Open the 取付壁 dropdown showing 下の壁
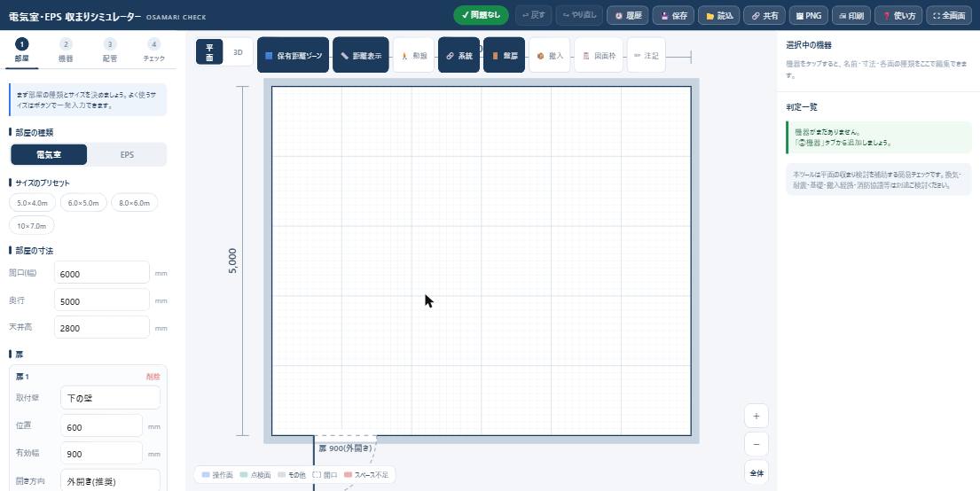Screen dimensions: 980x491 click(x=111, y=397)
